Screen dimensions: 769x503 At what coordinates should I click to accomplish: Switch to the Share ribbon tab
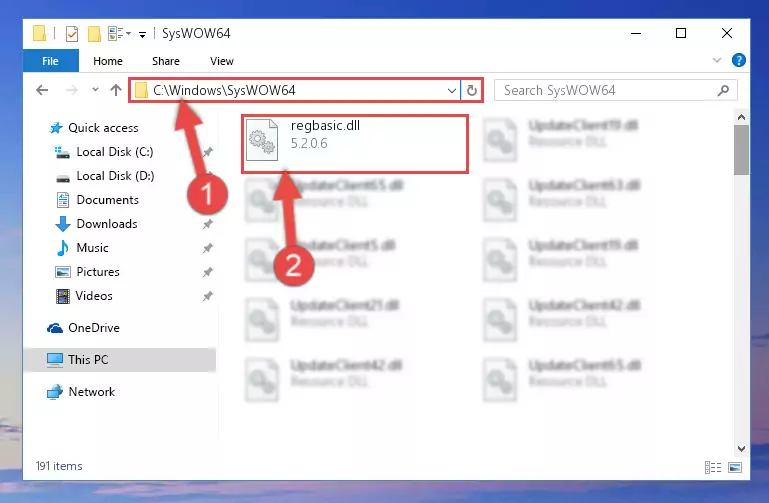(166, 61)
